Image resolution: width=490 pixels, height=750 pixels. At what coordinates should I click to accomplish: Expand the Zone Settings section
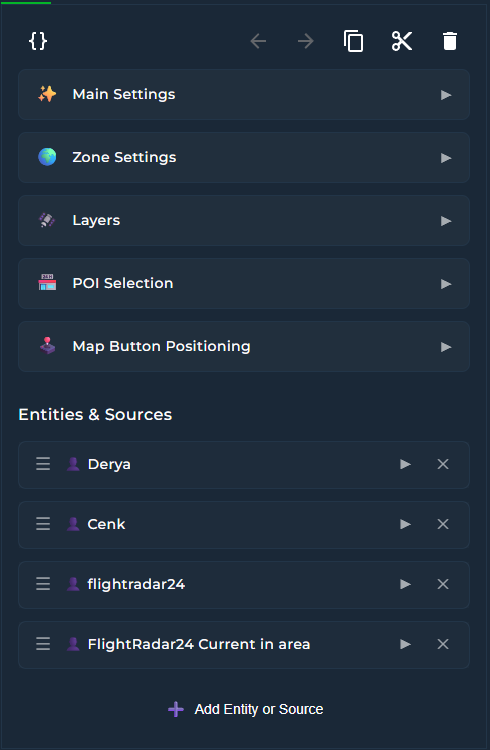(244, 158)
